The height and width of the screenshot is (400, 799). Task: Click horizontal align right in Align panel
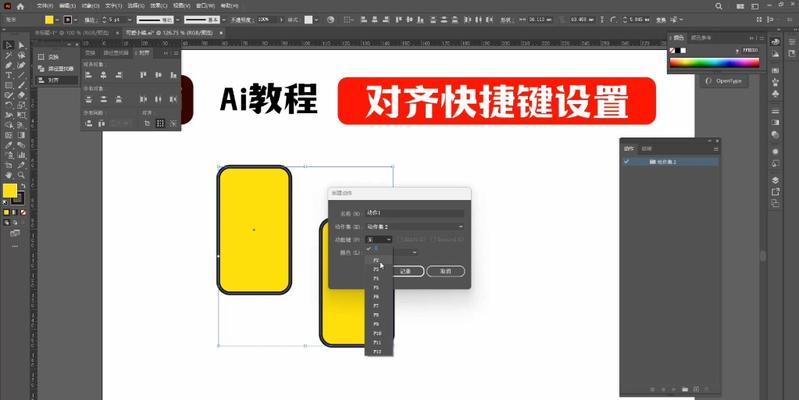[118, 75]
